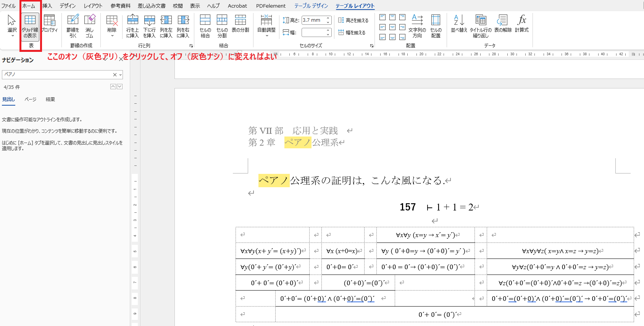Toggle the 罫線を引く draw table tool
This screenshot has height=326, width=644.
click(73, 26)
